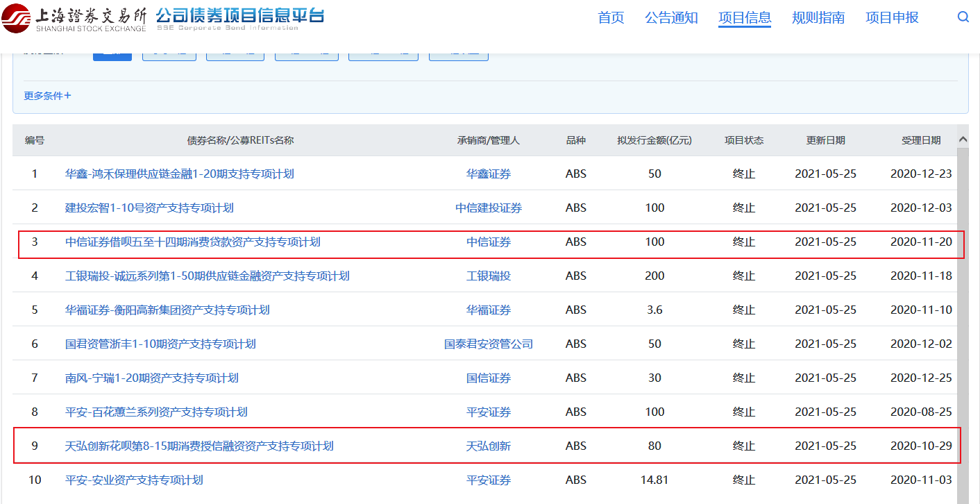Open 工银瑞投-诚远系列第1-50期供应链金融 plan link
980x504 pixels.
(x=208, y=276)
